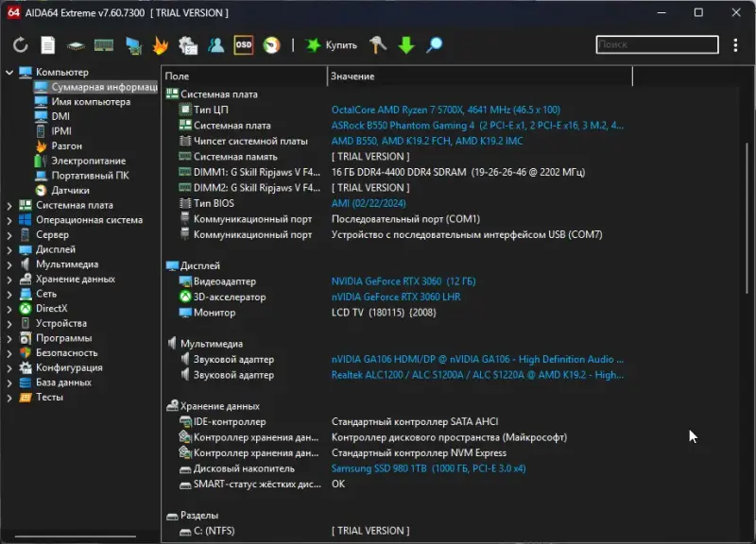Screen dimensions: 756x544
Task: Select Разгон tree item
Action: pos(66,146)
